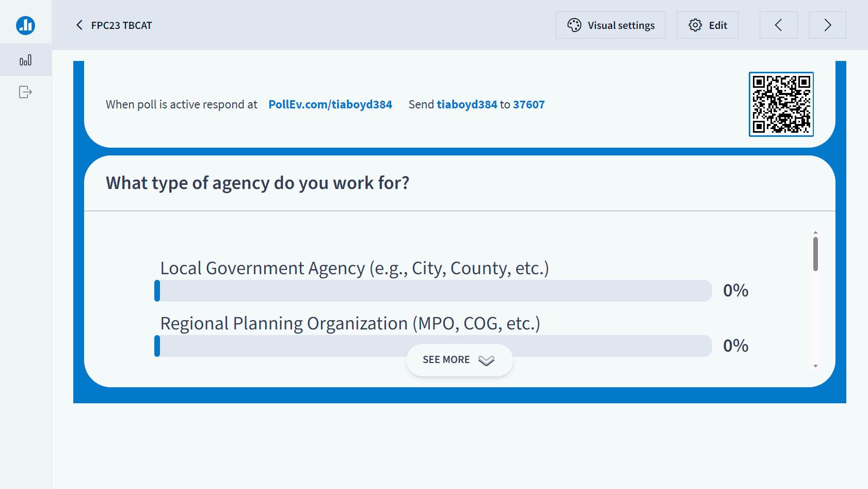Click the Edit gear button
Image resolution: width=868 pixels, height=489 pixels.
click(708, 25)
